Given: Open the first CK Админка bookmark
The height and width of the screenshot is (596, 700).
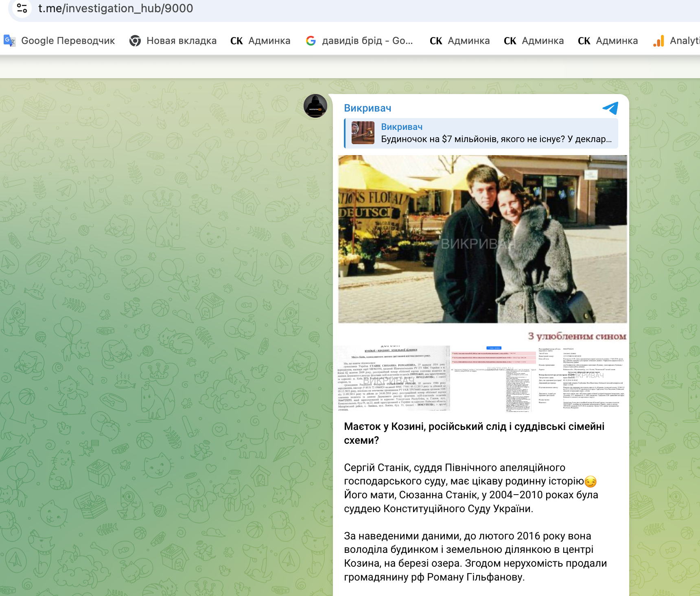Looking at the screenshot, I should pyautogui.click(x=260, y=41).
